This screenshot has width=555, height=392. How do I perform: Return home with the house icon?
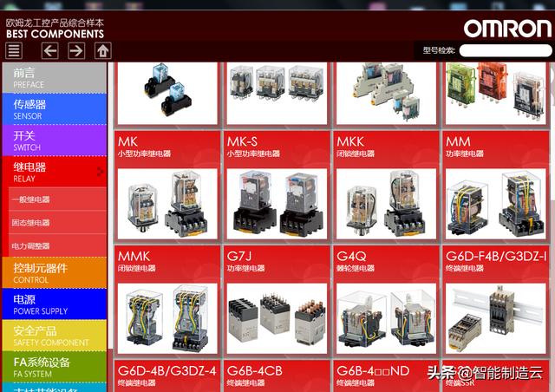click(103, 50)
